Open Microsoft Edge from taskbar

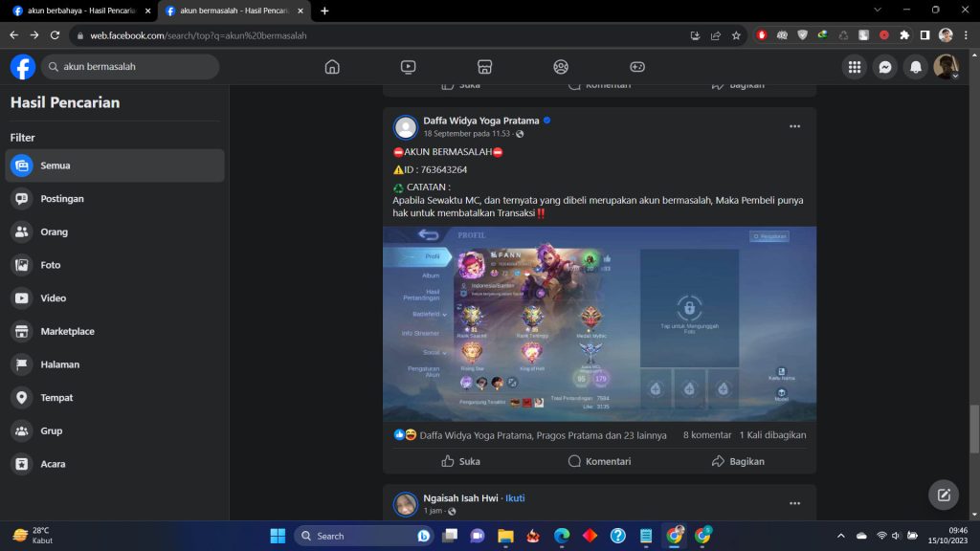click(x=561, y=536)
